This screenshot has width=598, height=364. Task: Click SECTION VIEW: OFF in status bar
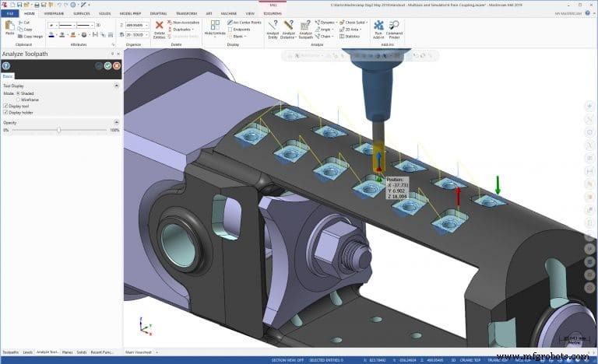tap(287, 360)
